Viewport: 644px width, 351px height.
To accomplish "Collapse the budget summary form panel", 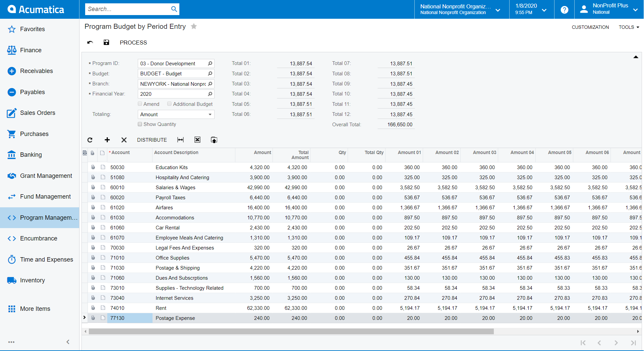I will coord(636,57).
